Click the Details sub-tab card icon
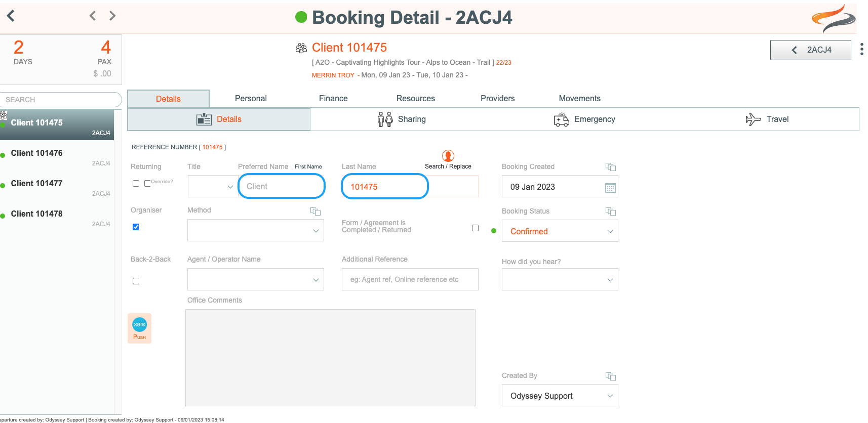 (x=204, y=119)
